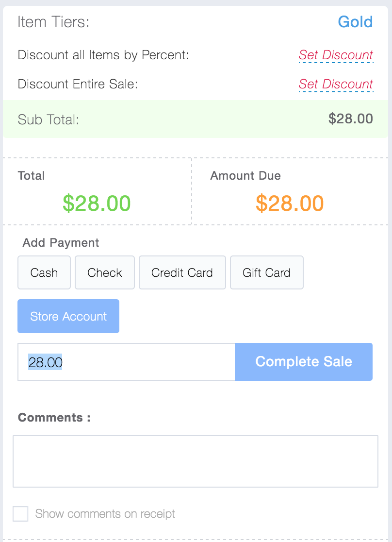Set discount for the entire sale
Viewport: 392px width, 542px height.
click(336, 84)
